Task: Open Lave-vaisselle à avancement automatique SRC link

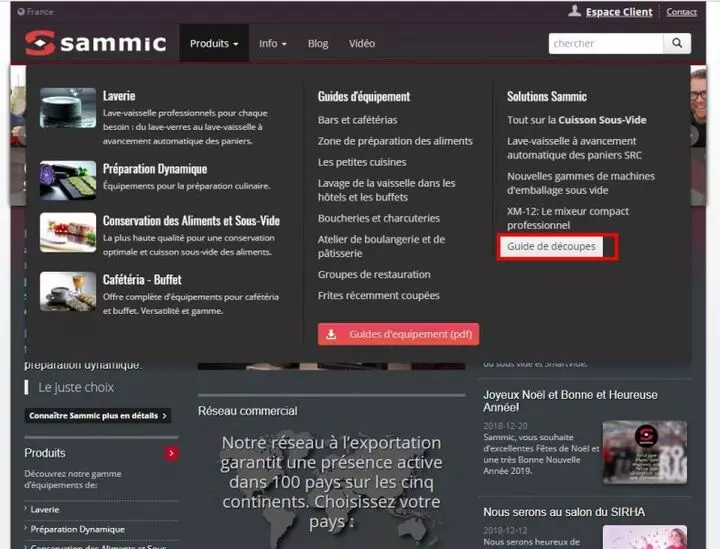Action: (x=574, y=148)
